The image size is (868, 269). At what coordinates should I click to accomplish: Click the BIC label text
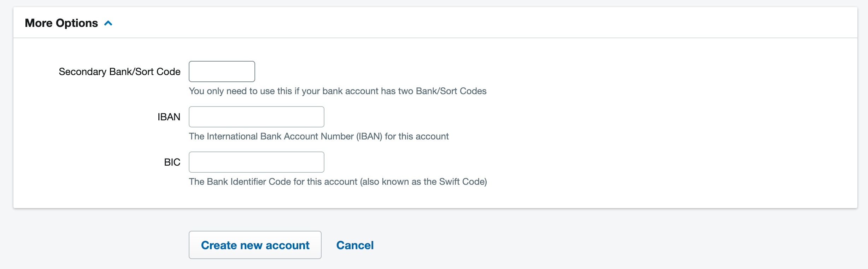click(x=172, y=162)
